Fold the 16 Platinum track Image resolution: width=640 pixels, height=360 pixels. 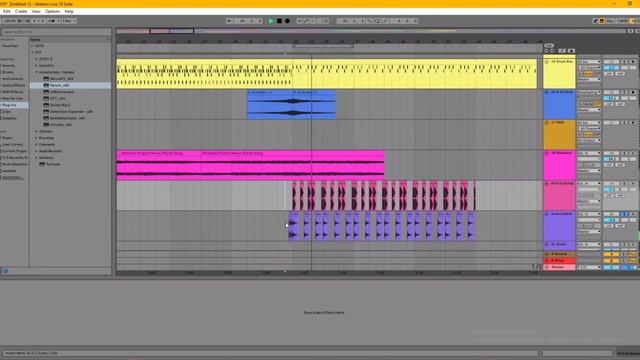point(547,153)
